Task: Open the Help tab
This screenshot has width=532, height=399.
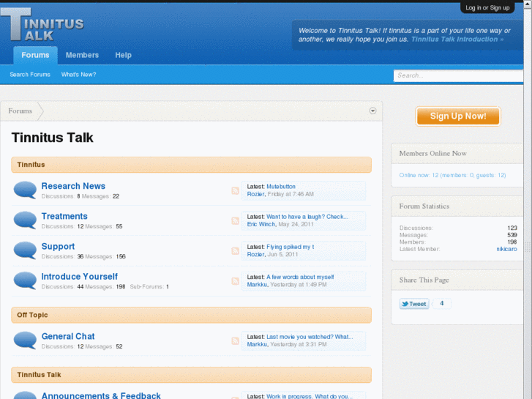Action: pos(123,55)
